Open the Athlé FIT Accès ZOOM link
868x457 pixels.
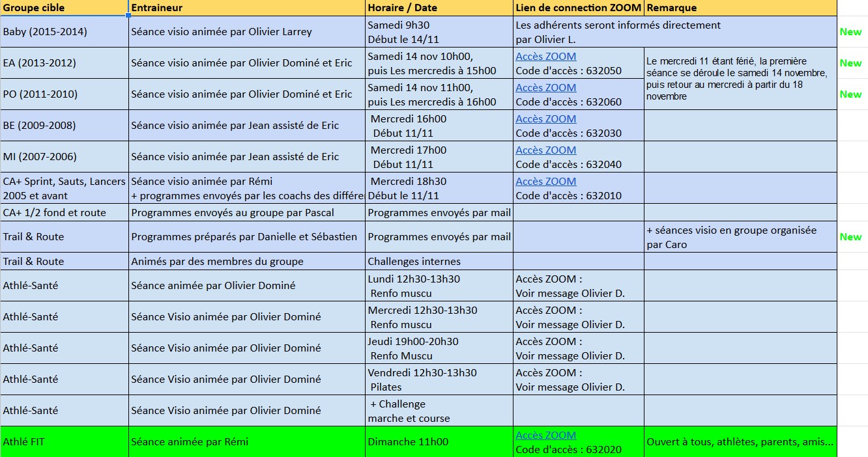pyautogui.click(x=546, y=436)
